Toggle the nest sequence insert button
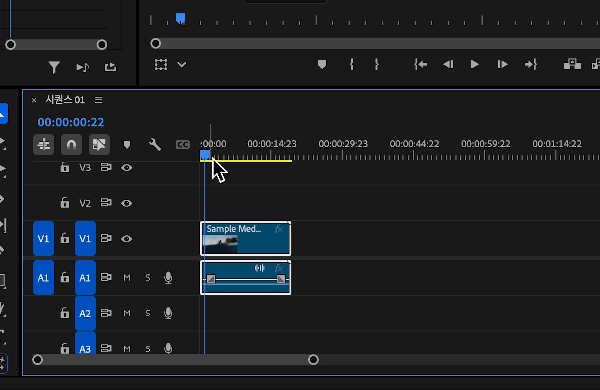 44,145
